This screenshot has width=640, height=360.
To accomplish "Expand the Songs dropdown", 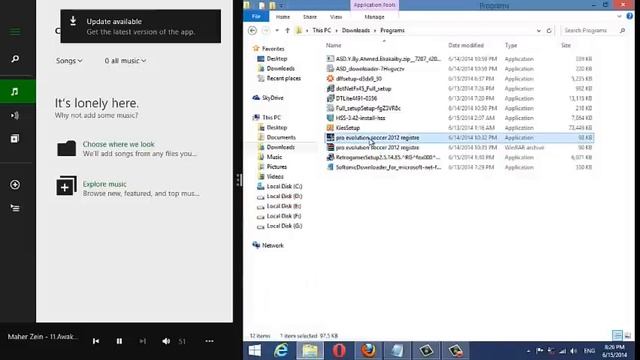I will tap(69, 60).
